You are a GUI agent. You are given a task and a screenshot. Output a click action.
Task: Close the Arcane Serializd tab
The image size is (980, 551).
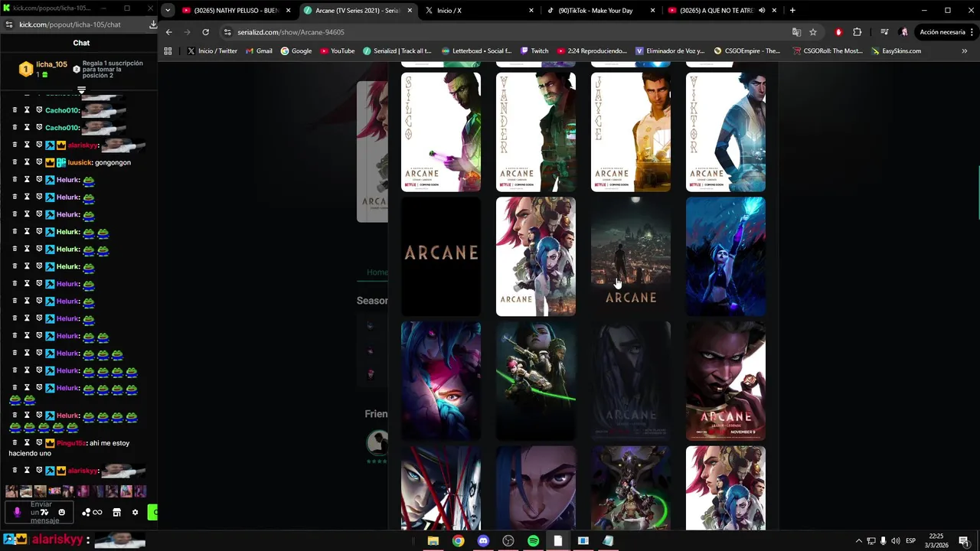tap(410, 11)
